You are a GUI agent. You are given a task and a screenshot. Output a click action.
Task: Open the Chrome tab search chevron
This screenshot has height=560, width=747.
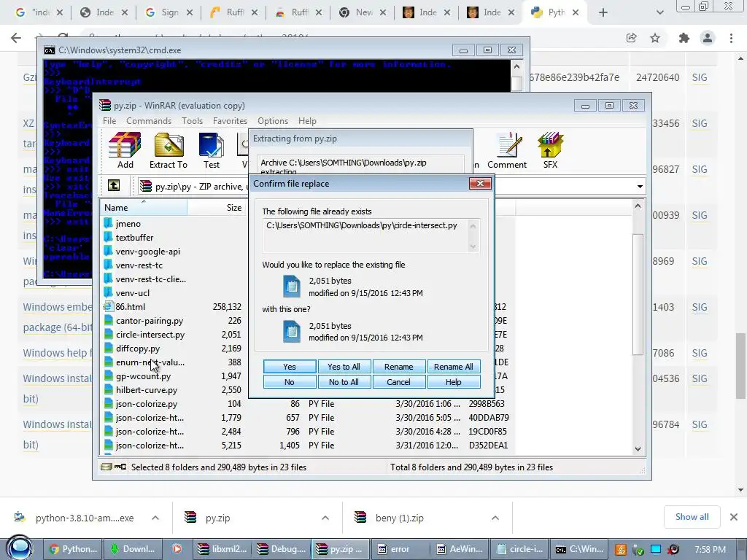(659, 12)
